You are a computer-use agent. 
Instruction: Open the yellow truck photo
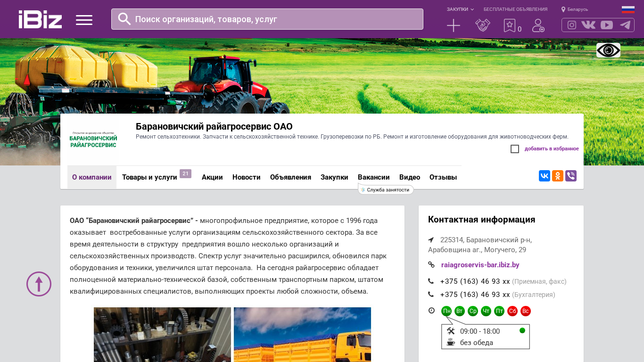pyautogui.click(x=302, y=335)
